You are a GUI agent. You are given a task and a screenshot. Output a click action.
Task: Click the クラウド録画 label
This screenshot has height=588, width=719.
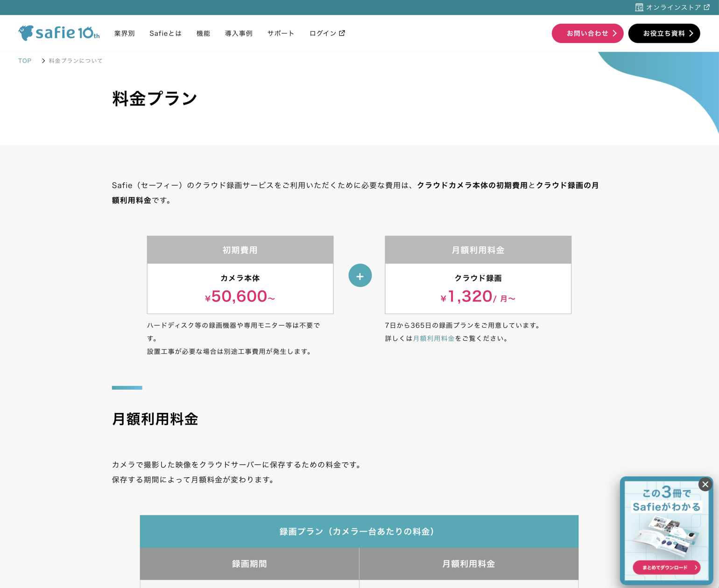tap(478, 278)
